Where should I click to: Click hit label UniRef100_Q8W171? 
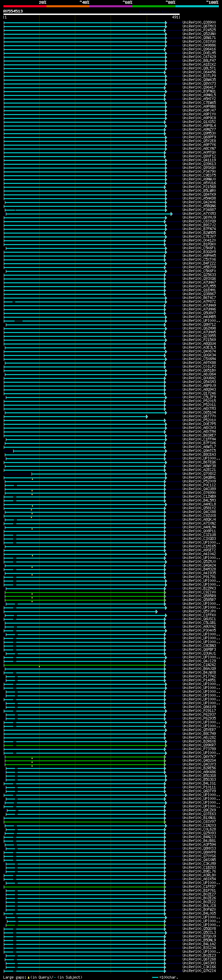coord(199,38)
